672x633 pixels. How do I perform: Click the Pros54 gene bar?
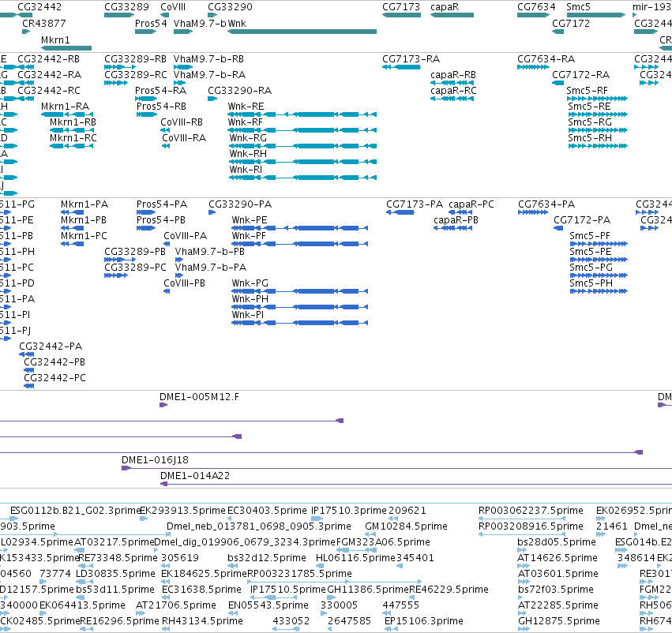146,32
